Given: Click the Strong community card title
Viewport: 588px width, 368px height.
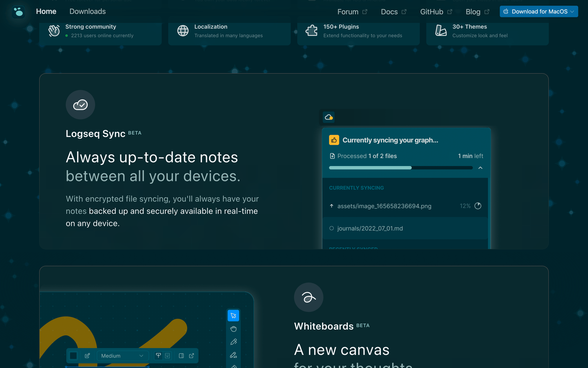Looking at the screenshot, I should pyautogui.click(x=91, y=27).
